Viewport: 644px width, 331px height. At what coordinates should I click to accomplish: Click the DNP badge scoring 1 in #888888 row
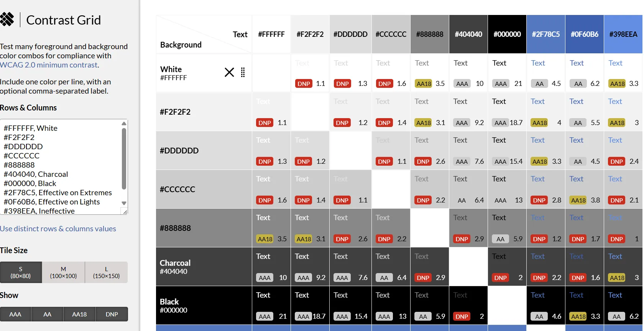(x=617, y=239)
